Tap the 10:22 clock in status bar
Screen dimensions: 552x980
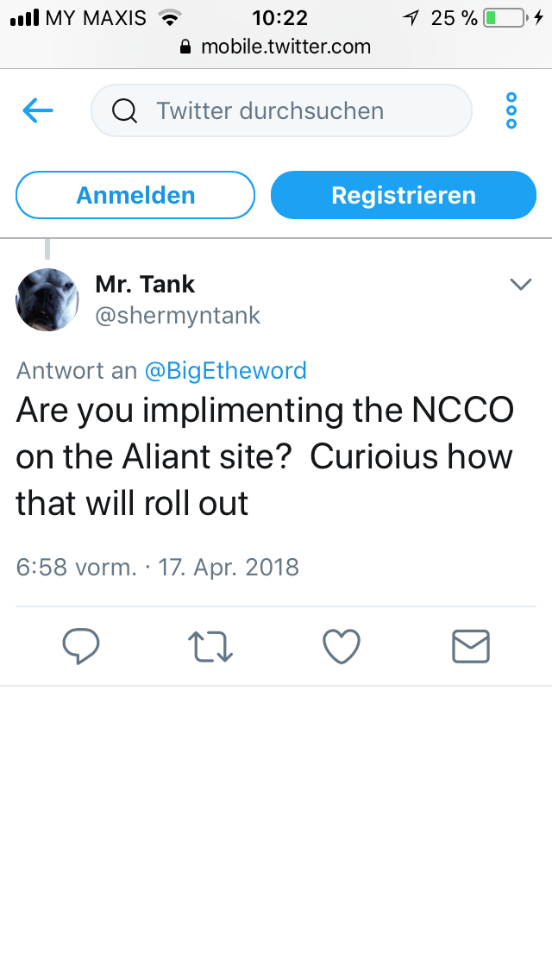point(279,17)
